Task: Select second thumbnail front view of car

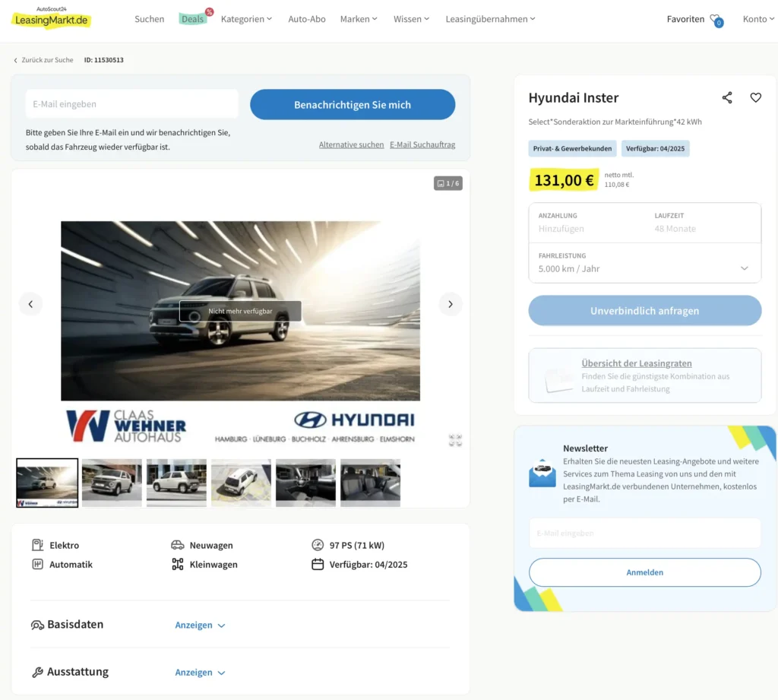Action: point(112,483)
